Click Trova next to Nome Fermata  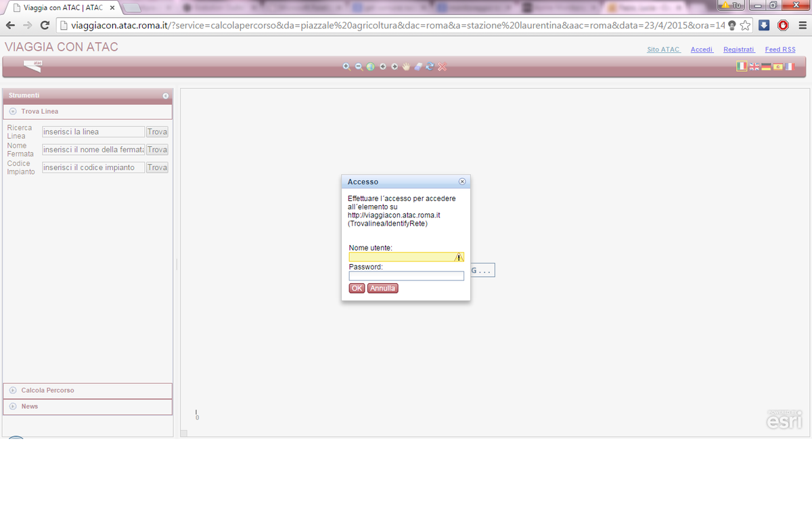(157, 150)
